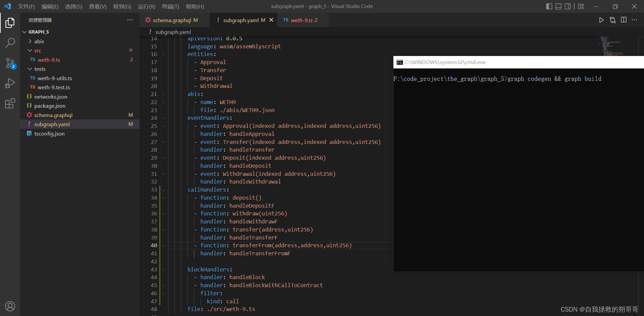The height and width of the screenshot is (316, 644).
Task: Open the 文件(F) menu
Action: tap(26, 6)
